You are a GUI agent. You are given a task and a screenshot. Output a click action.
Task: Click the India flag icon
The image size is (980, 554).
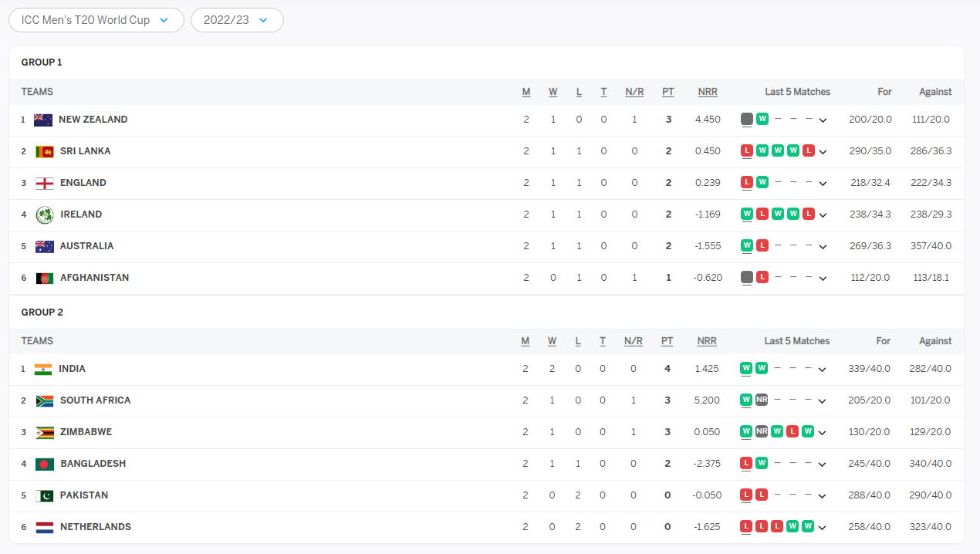43,369
